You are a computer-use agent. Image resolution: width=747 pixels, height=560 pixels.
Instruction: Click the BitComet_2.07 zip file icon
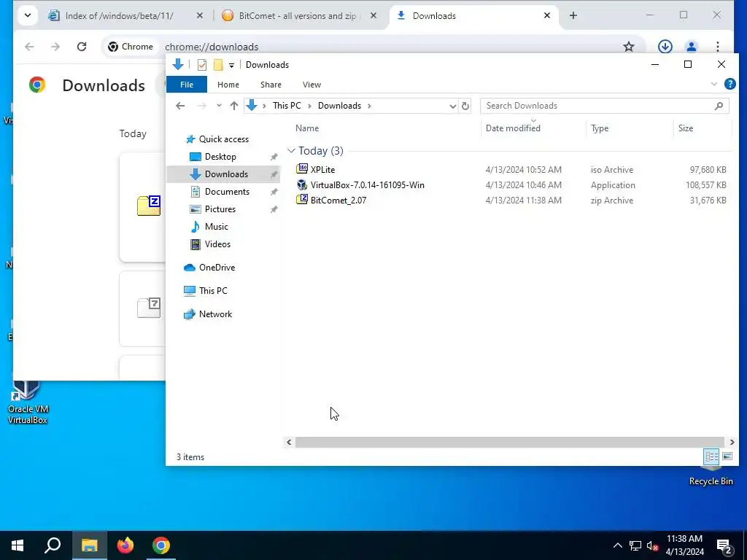pyautogui.click(x=302, y=200)
